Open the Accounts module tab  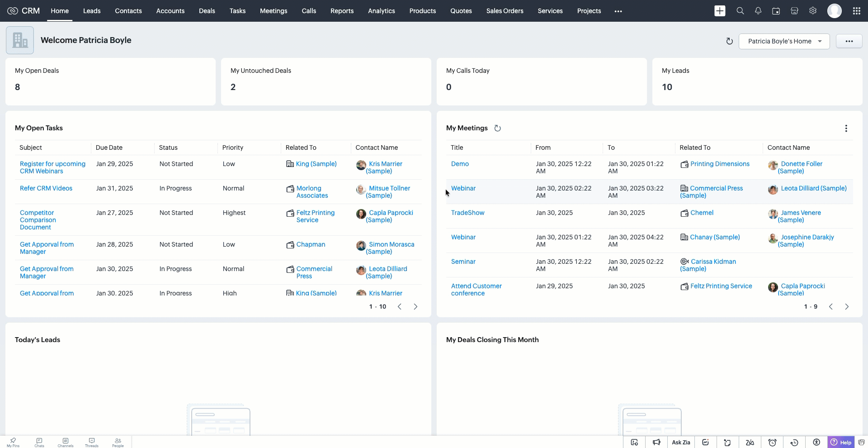(170, 11)
